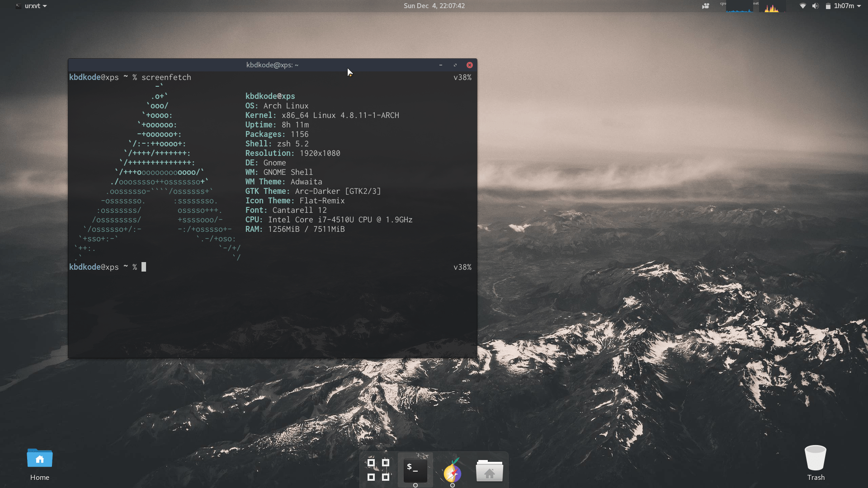Select urxvt in the top-left menu bar
Screen dimensions: 868x488
coord(32,6)
